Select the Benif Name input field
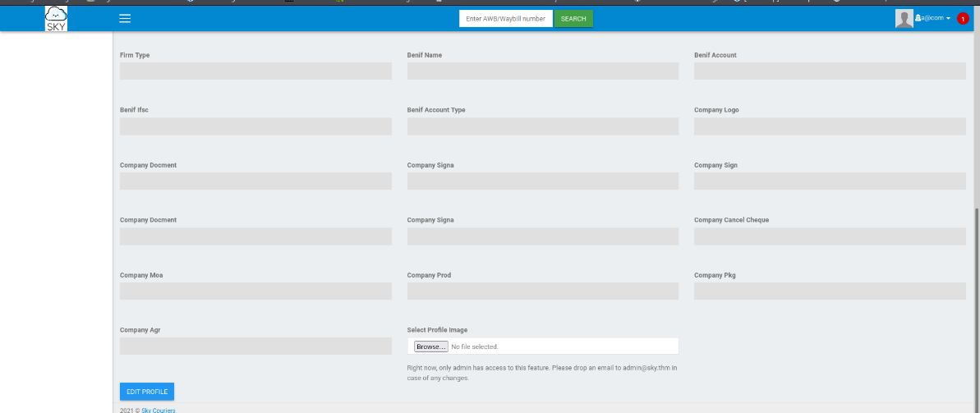Viewport: 980px width, 413px height. (542, 71)
